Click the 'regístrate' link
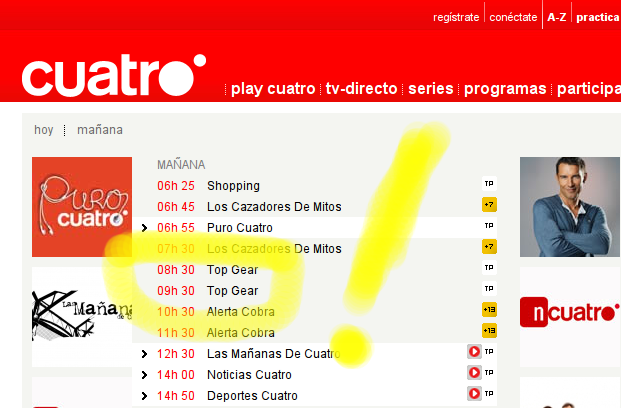621x408 pixels. 456,17
